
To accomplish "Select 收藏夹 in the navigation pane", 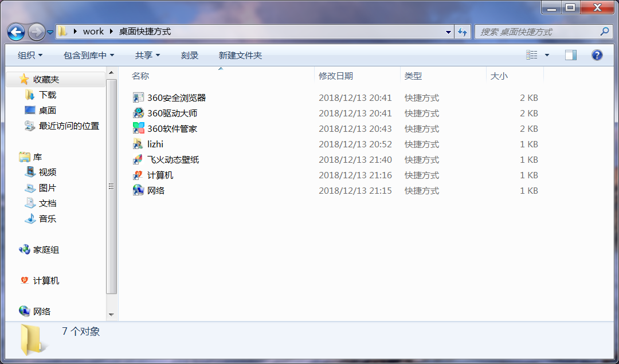I will (46, 79).
